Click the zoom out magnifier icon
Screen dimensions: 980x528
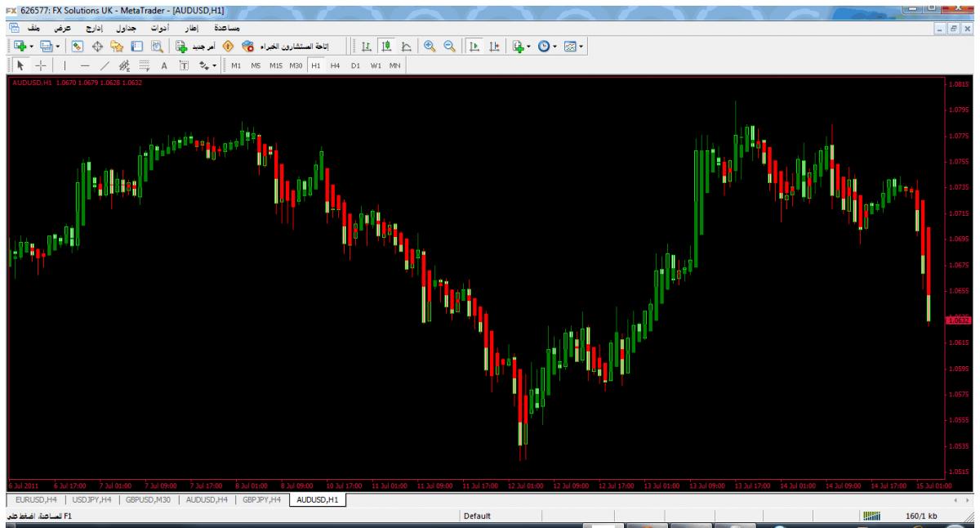click(448, 47)
